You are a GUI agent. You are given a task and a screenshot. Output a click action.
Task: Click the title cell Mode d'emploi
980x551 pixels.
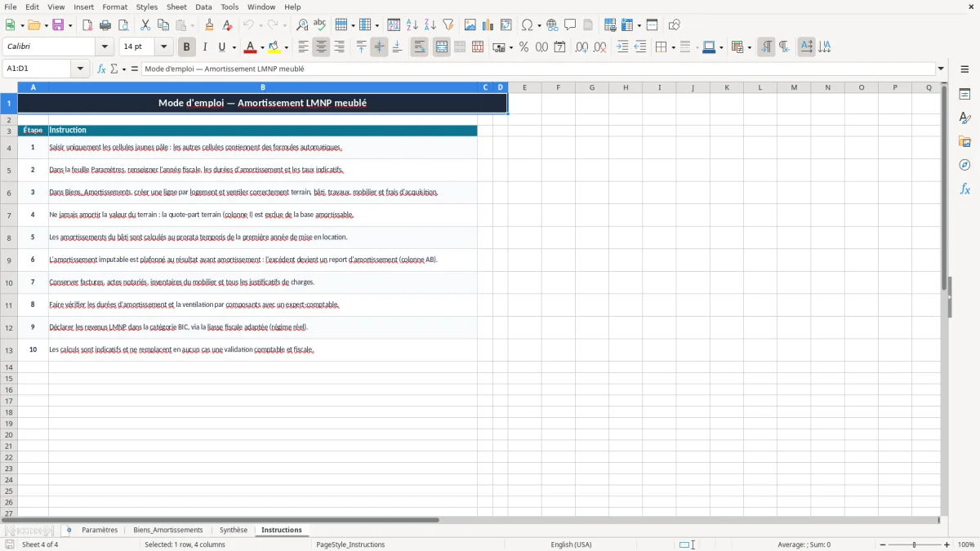[262, 103]
